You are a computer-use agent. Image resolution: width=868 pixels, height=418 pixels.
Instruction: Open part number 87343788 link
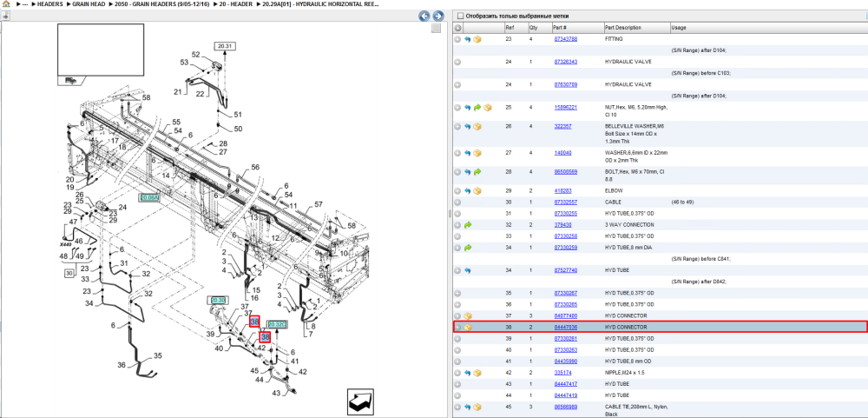[x=566, y=39]
